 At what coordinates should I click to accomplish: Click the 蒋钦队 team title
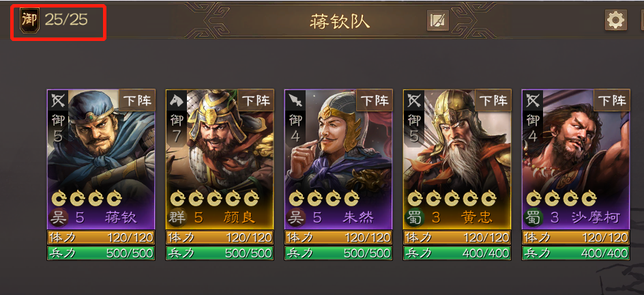pyautogui.click(x=340, y=22)
